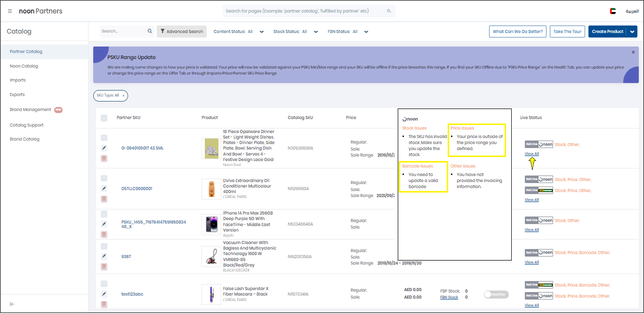The height and width of the screenshot is (314, 644).
Task: Delete the 9367 SKU via trash icon
Action: 104,266
